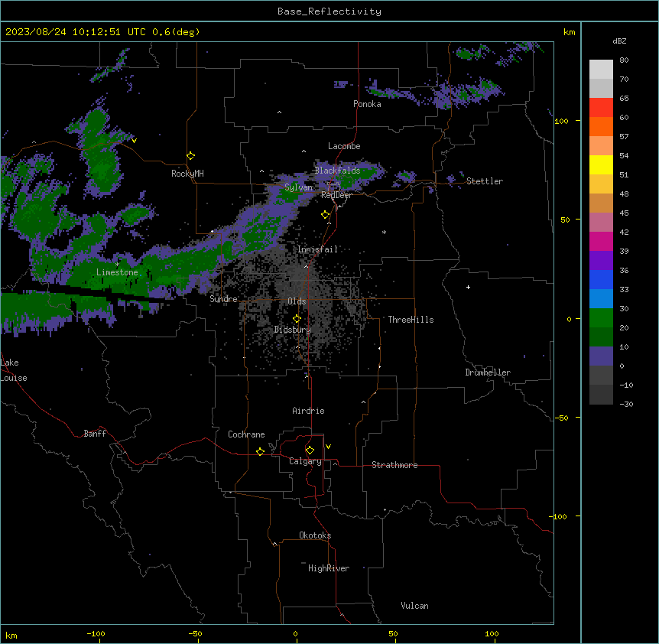Click the Cochrane town label
This screenshot has height=644, width=659.
coord(246,434)
